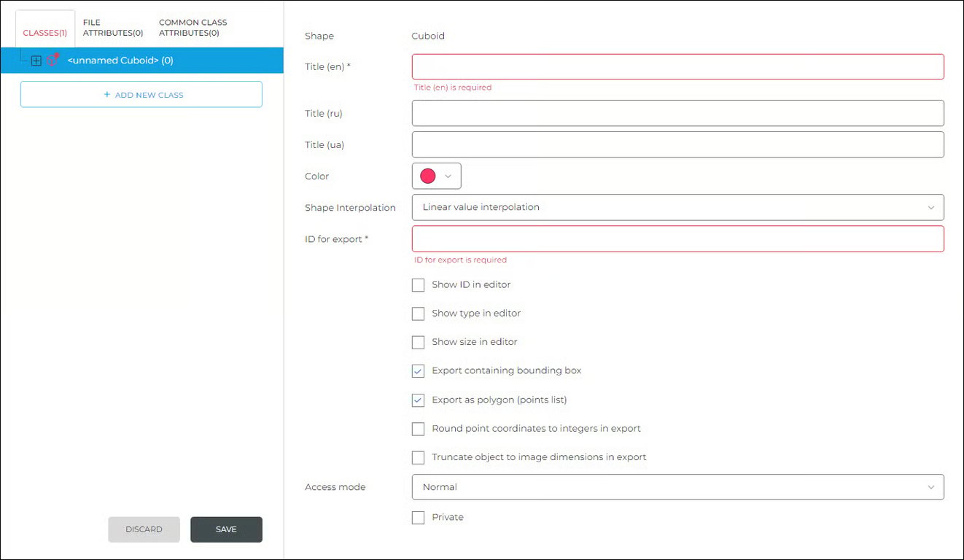Focus the Title (ua) input field

click(x=678, y=144)
